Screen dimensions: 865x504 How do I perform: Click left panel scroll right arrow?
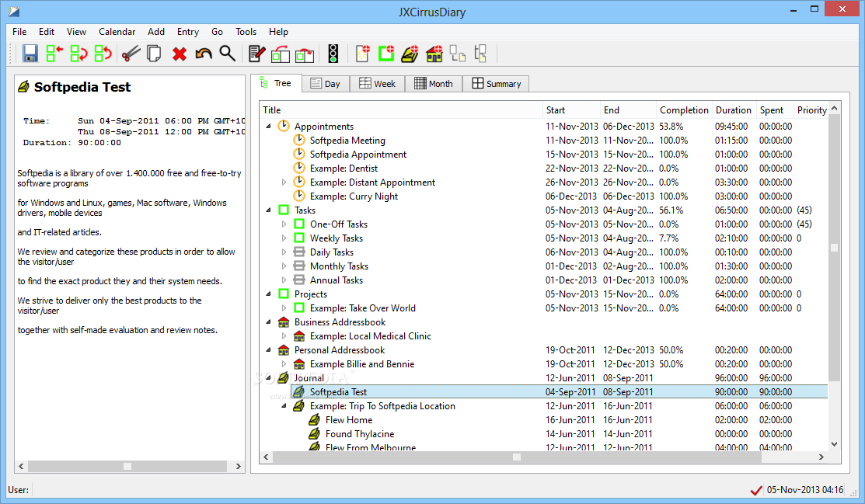pos(239,466)
